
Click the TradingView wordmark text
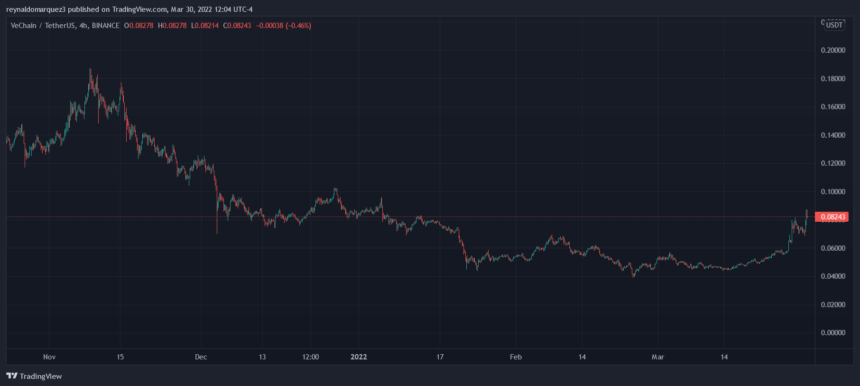pos(41,377)
